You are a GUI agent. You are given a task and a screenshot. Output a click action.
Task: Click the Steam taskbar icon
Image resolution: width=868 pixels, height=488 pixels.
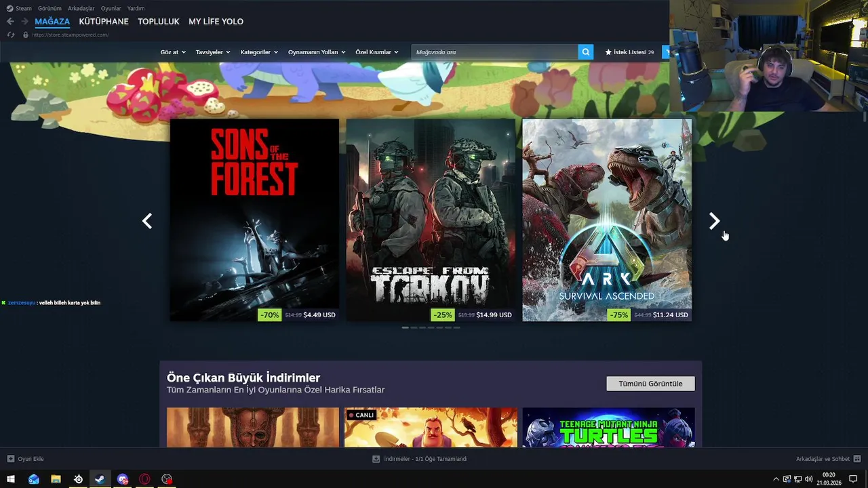pos(100,479)
